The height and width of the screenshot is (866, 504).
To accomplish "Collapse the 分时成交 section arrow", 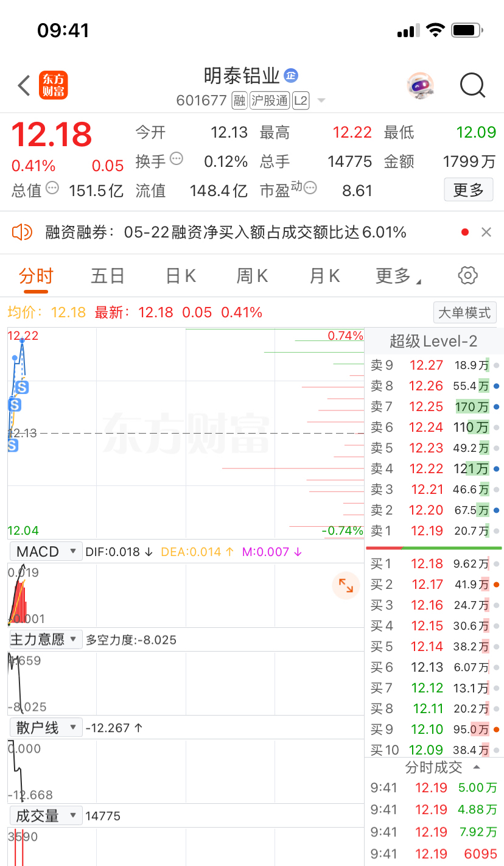I will [x=477, y=767].
